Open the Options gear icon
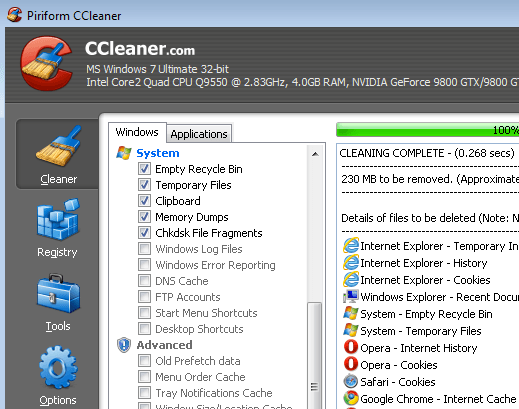The width and height of the screenshot is (519, 409). (x=58, y=367)
